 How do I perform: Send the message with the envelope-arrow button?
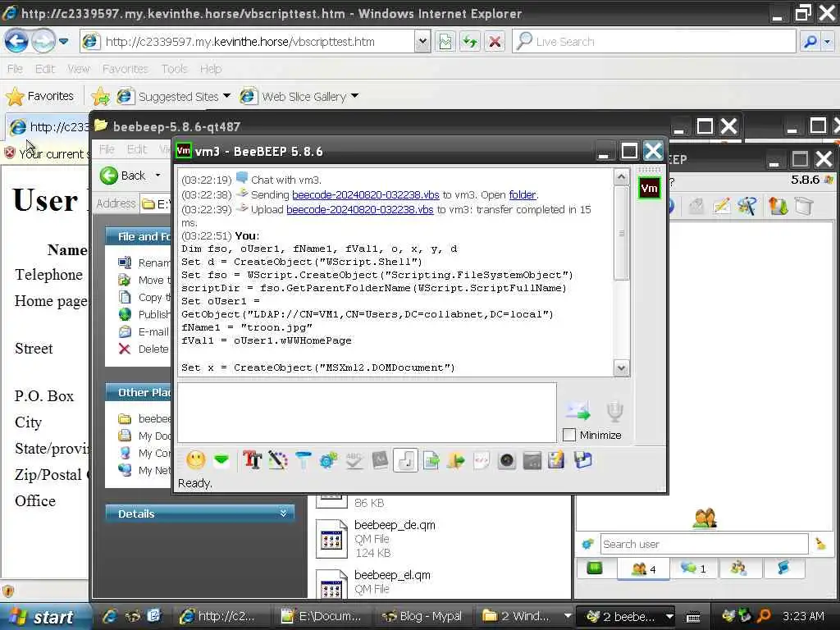point(577,411)
